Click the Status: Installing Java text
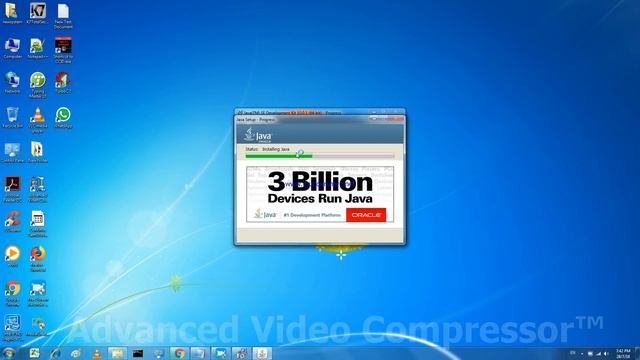Screen dimensions: 640x360 click(x=267, y=149)
